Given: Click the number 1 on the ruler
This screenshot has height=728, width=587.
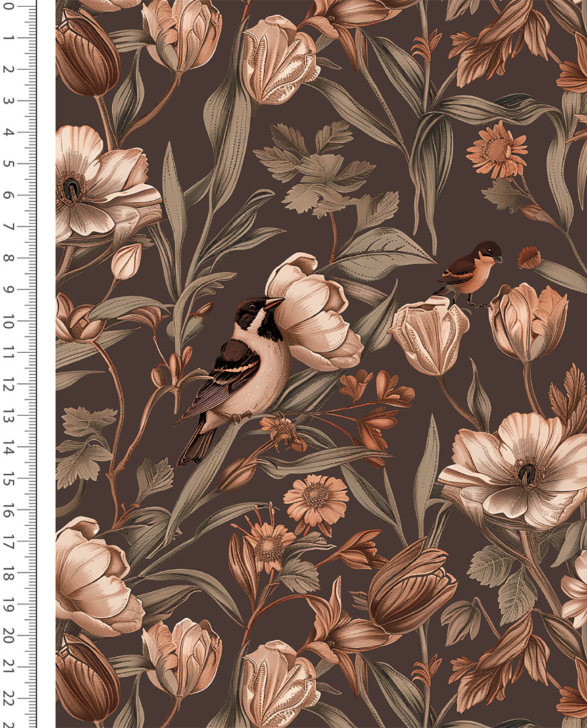Looking at the screenshot, I should pyautogui.click(x=9, y=38).
